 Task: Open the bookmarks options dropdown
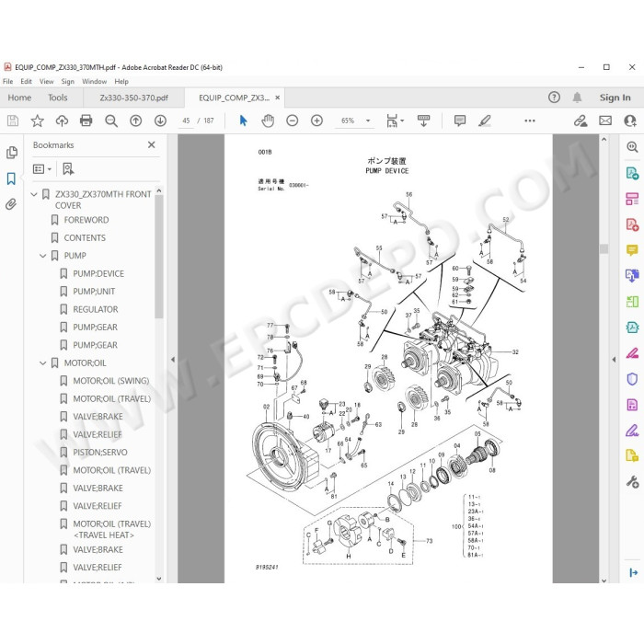pos(42,168)
